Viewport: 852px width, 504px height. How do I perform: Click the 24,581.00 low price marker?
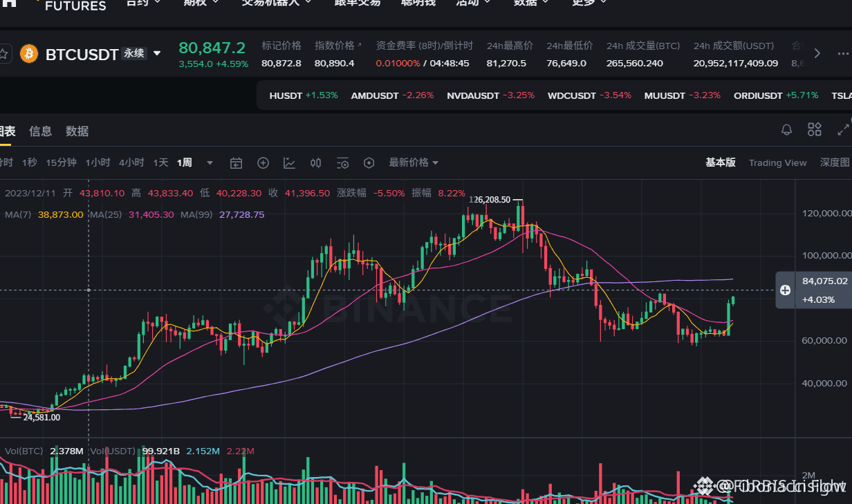41,417
